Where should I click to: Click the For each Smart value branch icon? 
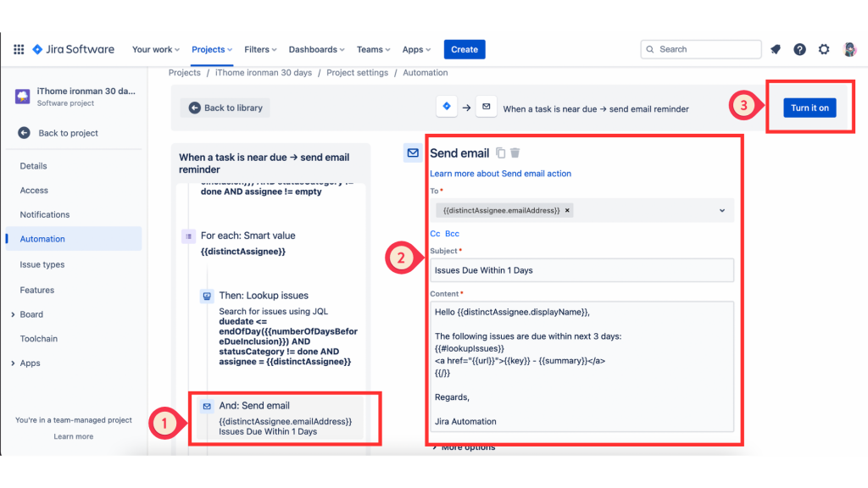(x=188, y=236)
